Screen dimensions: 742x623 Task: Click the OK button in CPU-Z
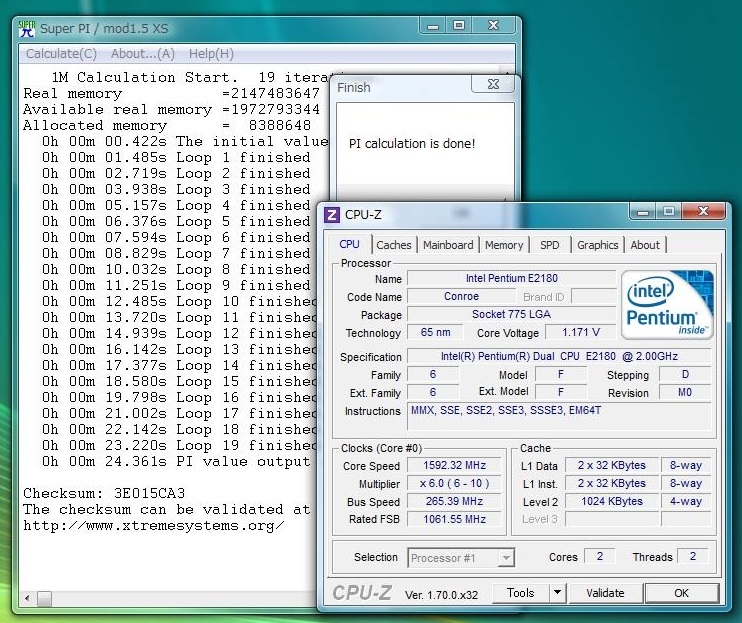coord(681,593)
